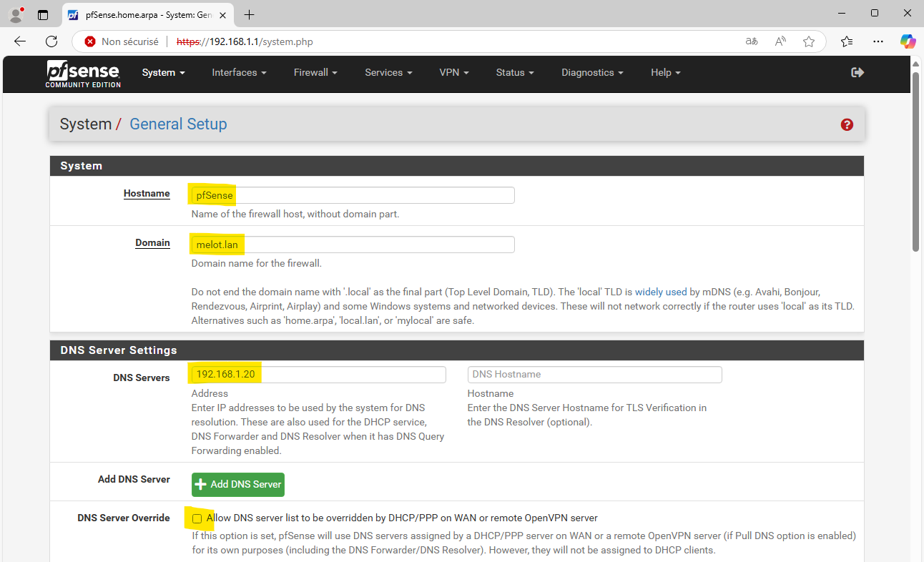This screenshot has width=924, height=562.
Task: Click the 'Allow DNS server list to be overridden' text
Action: pyautogui.click(x=402, y=518)
